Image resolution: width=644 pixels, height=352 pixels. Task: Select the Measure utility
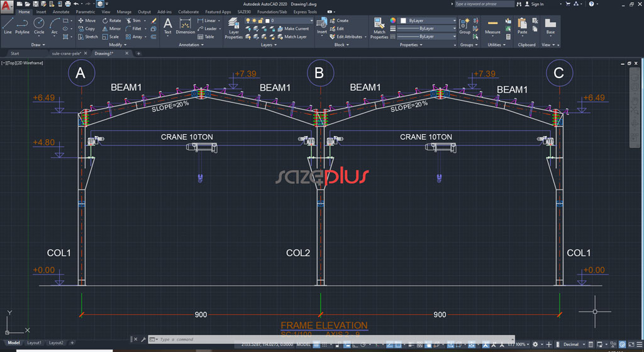[492, 26]
